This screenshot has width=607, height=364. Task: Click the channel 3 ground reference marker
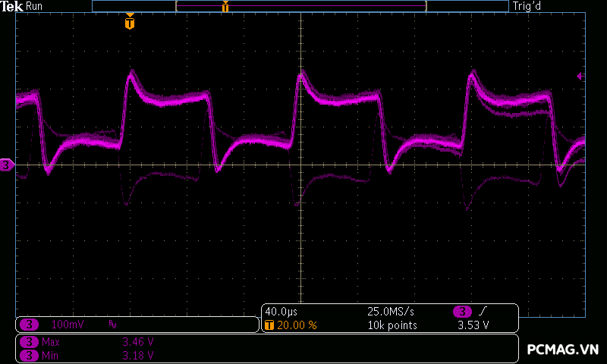[x=7, y=165]
